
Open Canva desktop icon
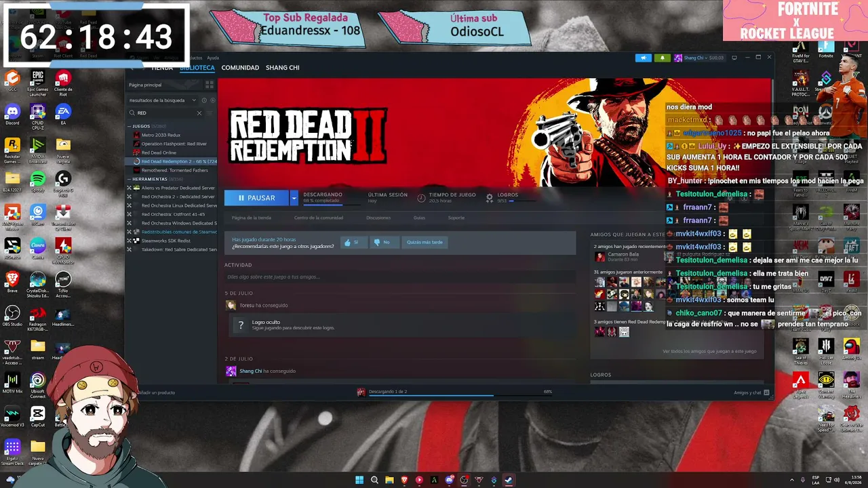click(38, 248)
